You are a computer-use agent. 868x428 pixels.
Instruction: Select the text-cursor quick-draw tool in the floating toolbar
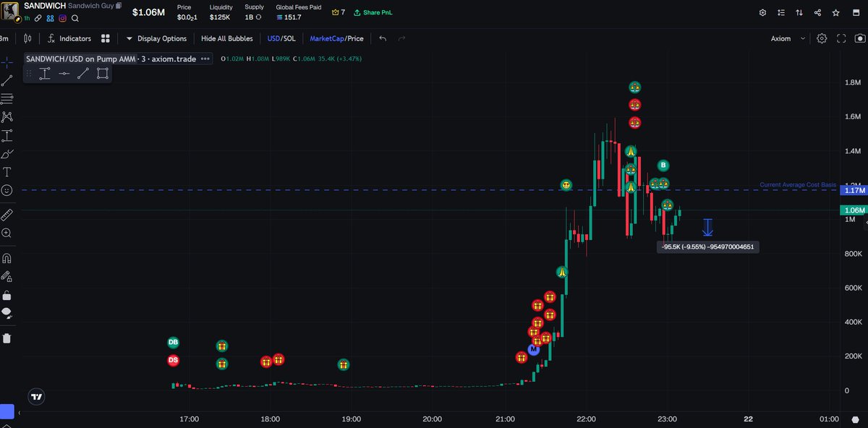click(x=45, y=73)
